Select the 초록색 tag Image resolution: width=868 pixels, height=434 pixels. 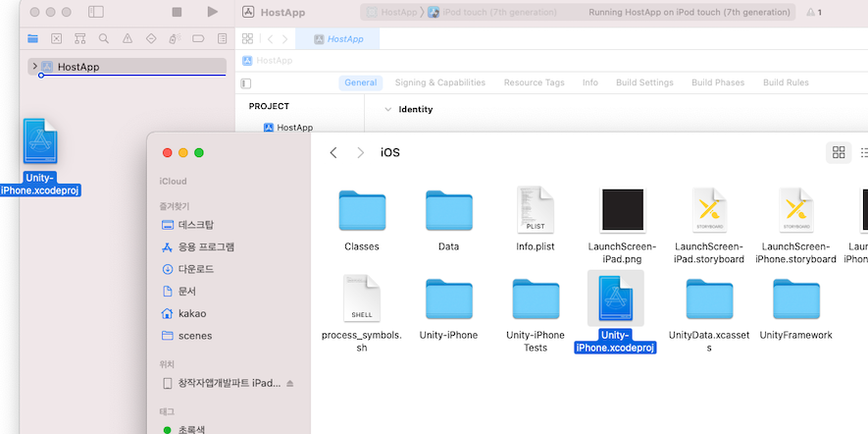(185, 429)
